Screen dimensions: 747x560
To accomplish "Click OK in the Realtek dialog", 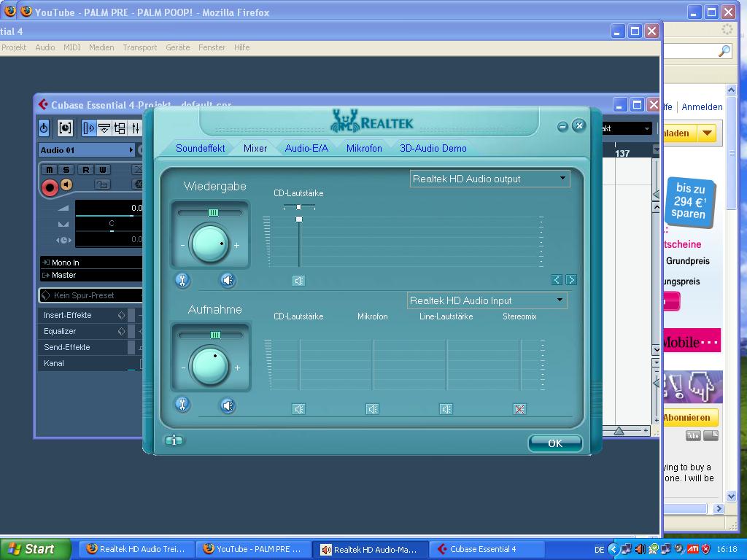I will (x=555, y=443).
